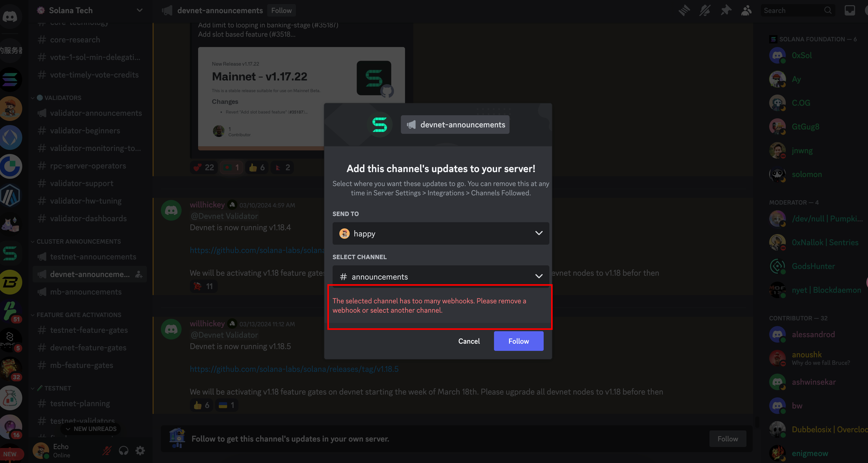
Task: Unmute the microphone icon
Action: [107, 450]
